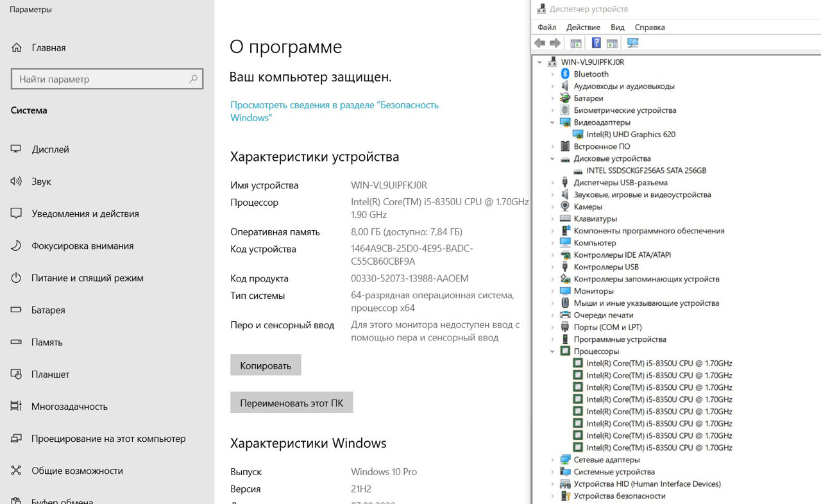821x504 pixels.
Task: Expand Системные устройства category
Action: tap(552, 472)
